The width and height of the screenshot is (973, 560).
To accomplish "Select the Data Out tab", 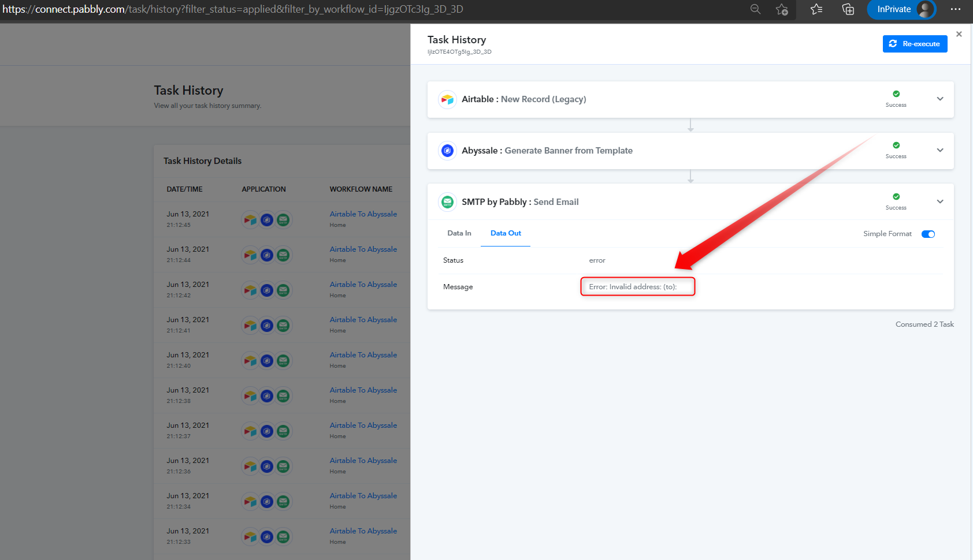I will tap(506, 233).
